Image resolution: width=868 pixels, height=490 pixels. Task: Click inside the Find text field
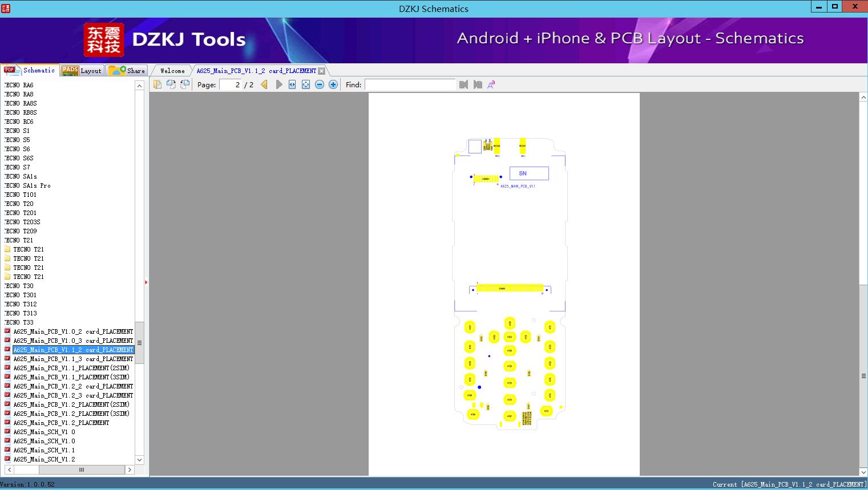(x=410, y=84)
